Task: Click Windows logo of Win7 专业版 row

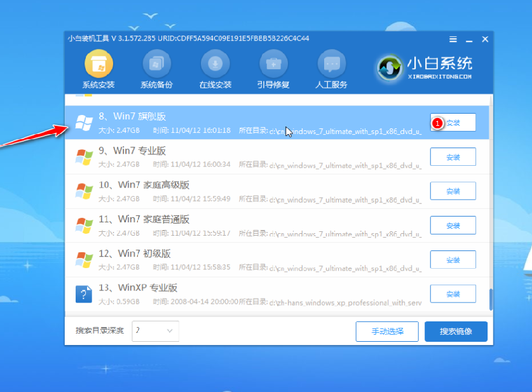Action: click(84, 157)
